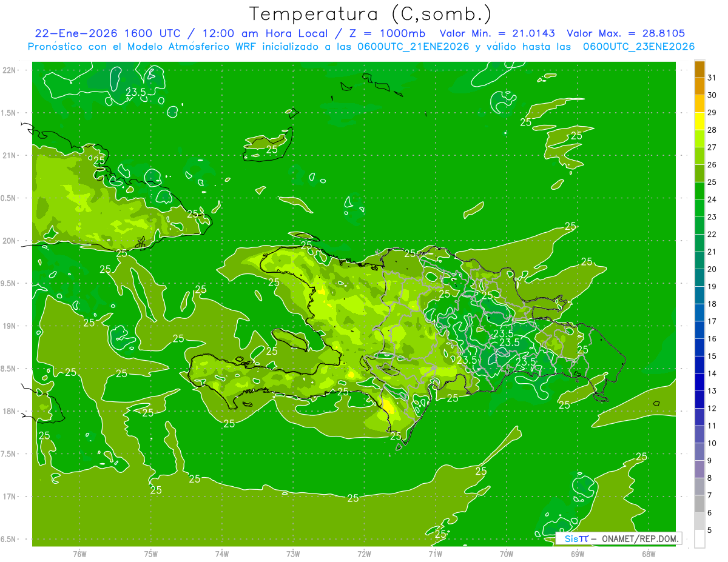Click the "74W" longitude axis label
The height and width of the screenshot is (562, 728).
pos(222,554)
